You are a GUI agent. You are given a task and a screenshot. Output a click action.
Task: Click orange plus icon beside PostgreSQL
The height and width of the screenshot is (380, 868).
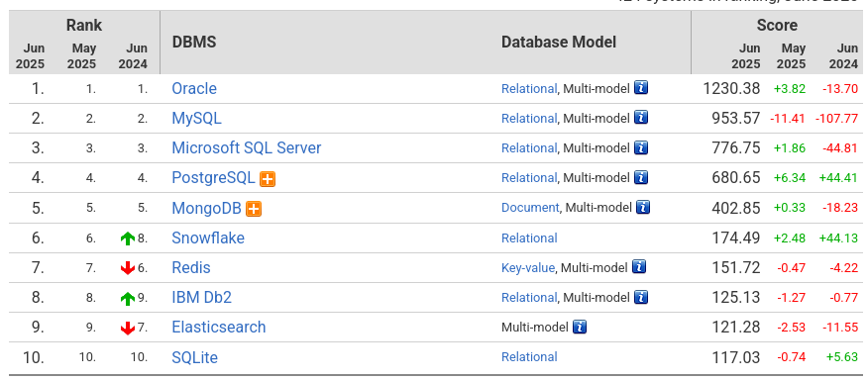coord(268,179)
